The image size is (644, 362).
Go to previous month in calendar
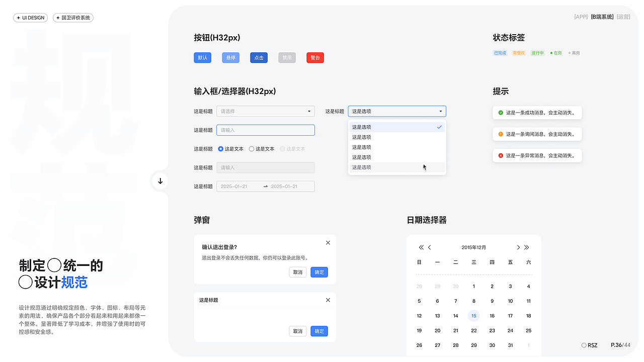coord(430,247)
